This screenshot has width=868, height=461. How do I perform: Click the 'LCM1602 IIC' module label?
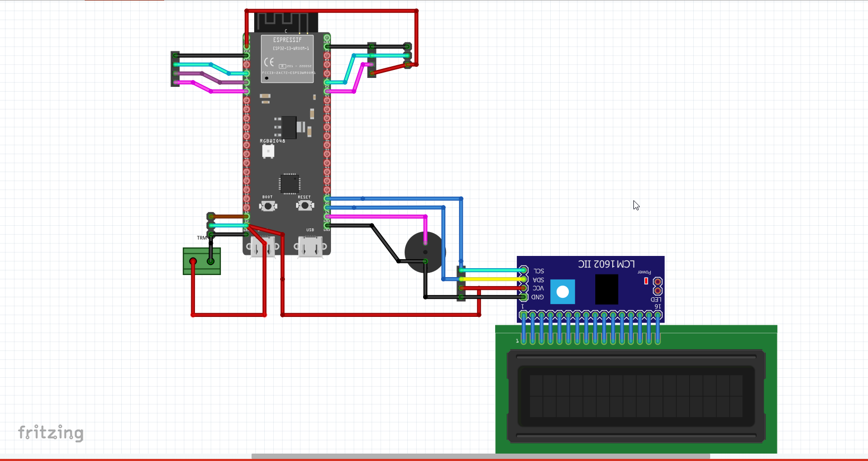(606, 264)
